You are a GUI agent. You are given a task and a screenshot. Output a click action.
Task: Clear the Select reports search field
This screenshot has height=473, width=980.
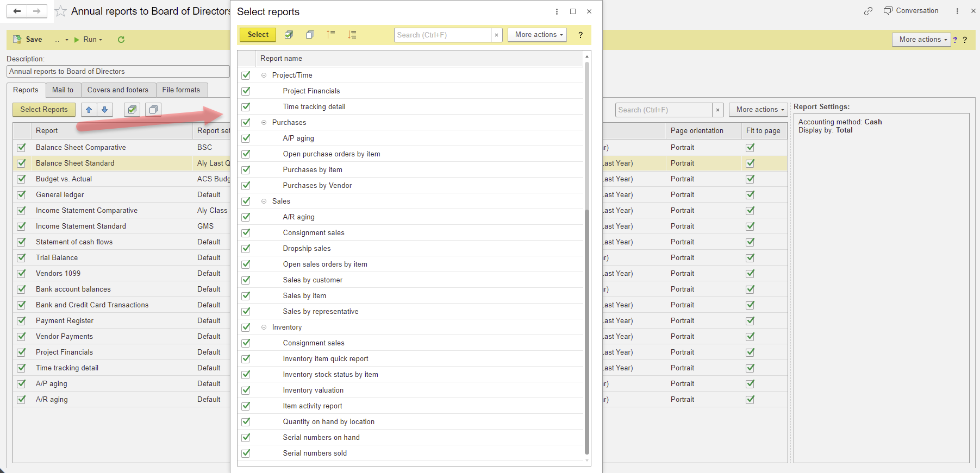tap(496, 35)
